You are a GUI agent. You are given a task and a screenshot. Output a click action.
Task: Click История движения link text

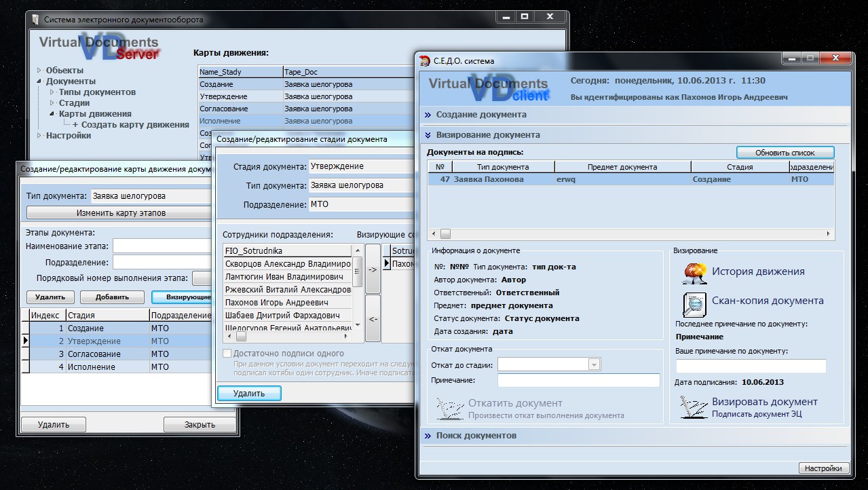(x=758, y=271)
